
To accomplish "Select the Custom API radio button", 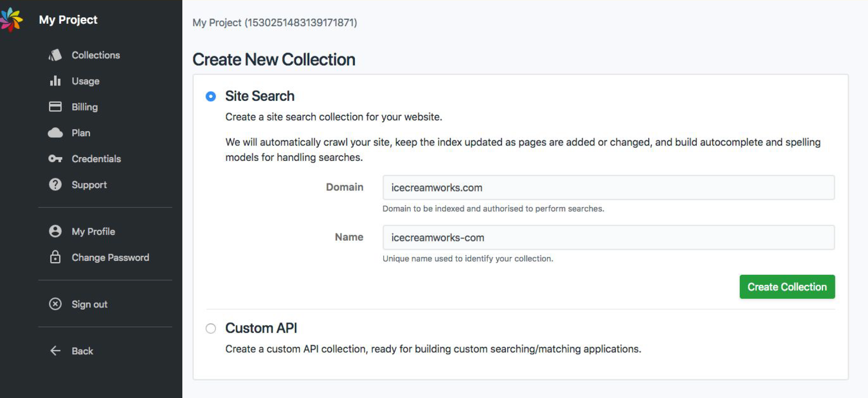I will tap(211, 329).
